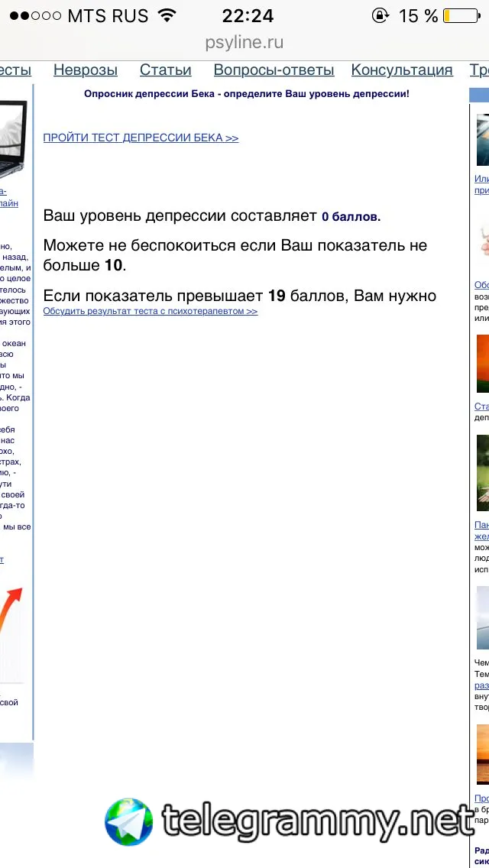Click the bold number 19 in text
This screenshot has width=489, height=868.
coord(277,296)
